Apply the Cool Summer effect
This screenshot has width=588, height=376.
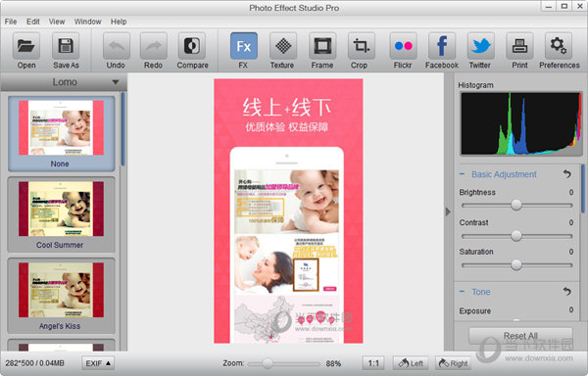point(61,214)
